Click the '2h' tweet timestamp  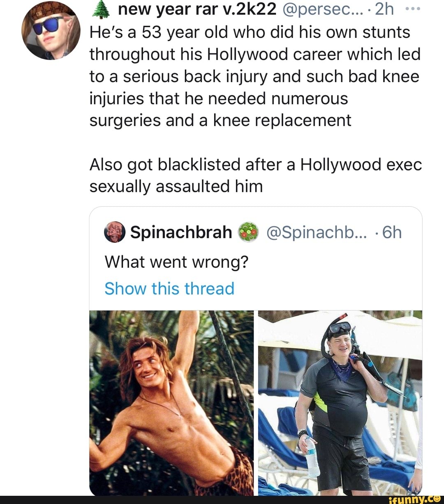click(384, 9)
